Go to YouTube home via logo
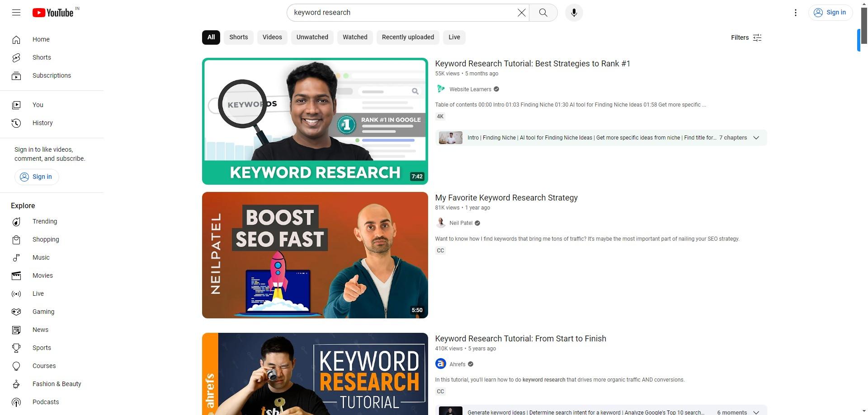 (53, 13)
